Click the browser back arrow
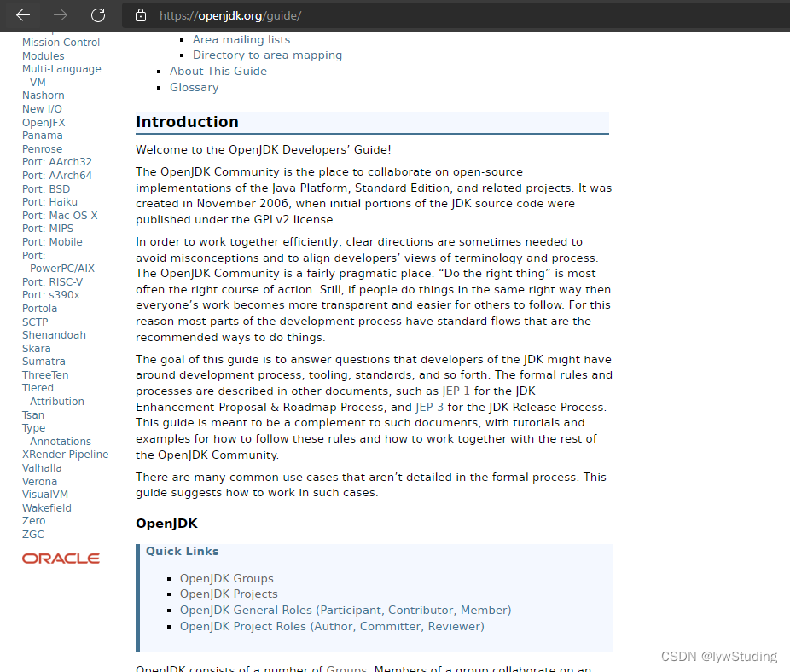Image resolution: width=790 pixels, height=672 pixels. (x=23, y=15)
